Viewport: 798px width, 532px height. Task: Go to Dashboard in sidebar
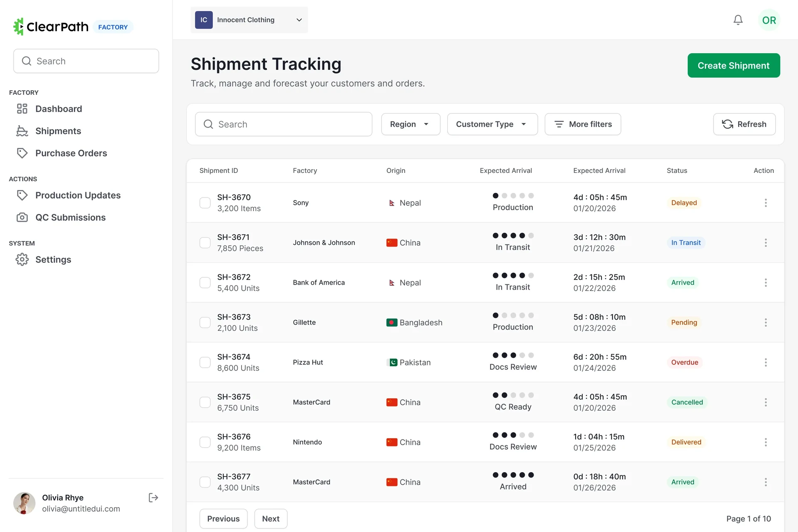tap(59, 109)
